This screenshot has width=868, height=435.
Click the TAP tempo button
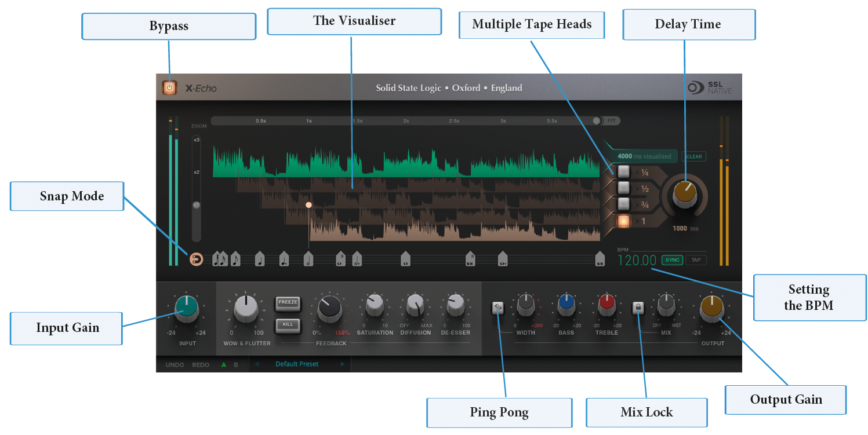[x=695, y=259]
